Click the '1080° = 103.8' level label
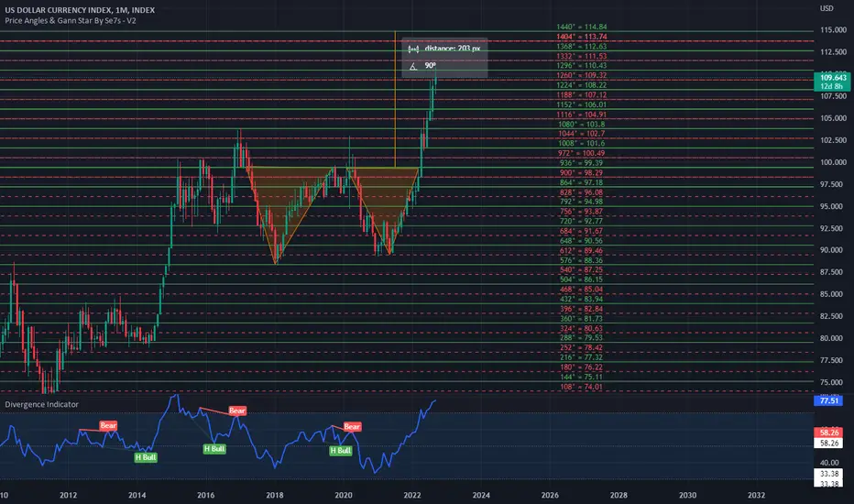Image resolution: width=854 pixels, height=504 pixels. [x=581, y=125]
